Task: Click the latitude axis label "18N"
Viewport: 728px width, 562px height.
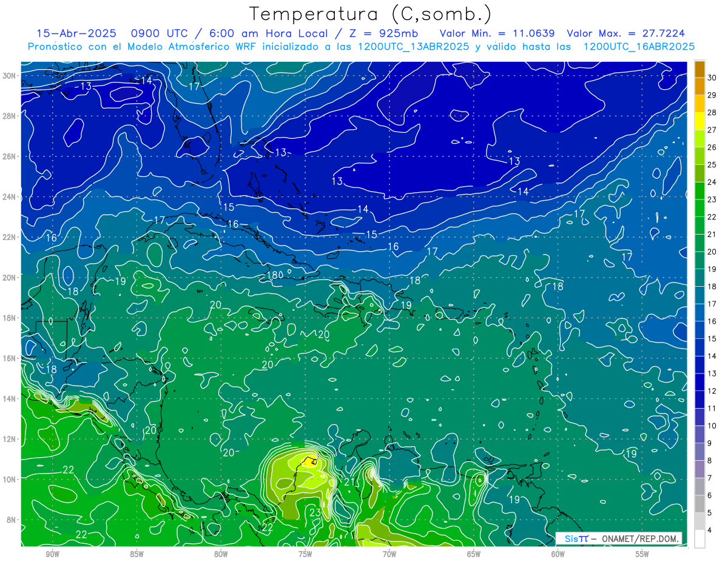Action: click(x=9, y=318)
